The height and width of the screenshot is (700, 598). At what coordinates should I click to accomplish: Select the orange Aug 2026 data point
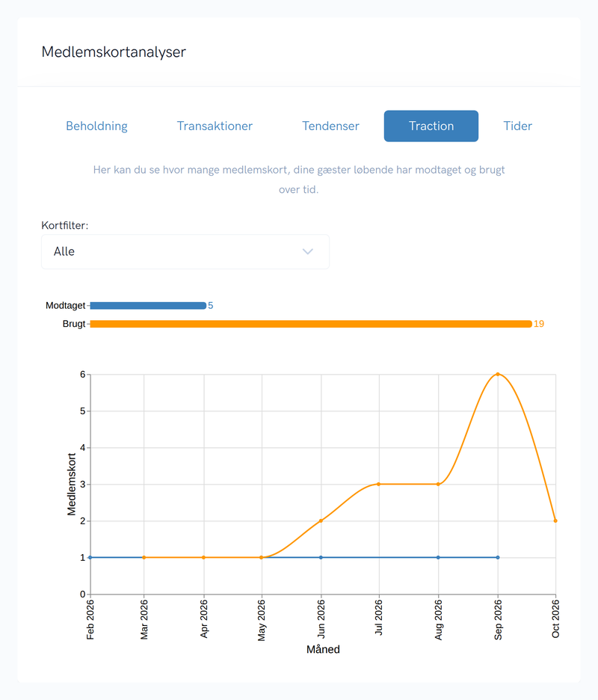coord(438,485)
